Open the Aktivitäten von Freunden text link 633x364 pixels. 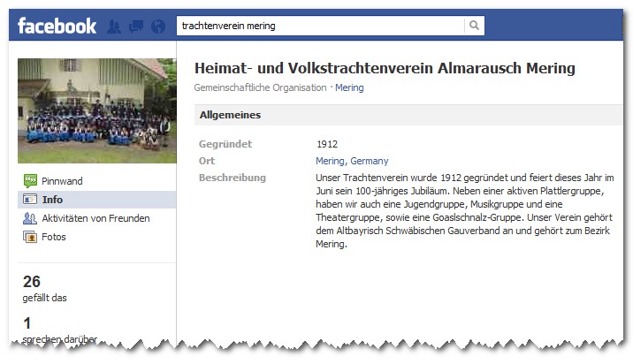(95, 218)
